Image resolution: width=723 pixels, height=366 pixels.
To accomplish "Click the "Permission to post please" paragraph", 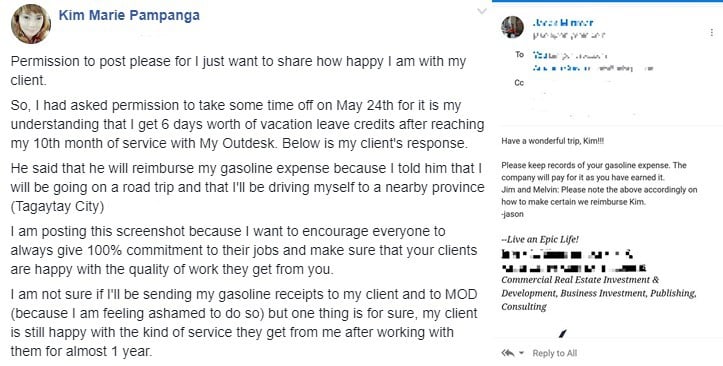I will pyautogui.click(x=238, y=71).
